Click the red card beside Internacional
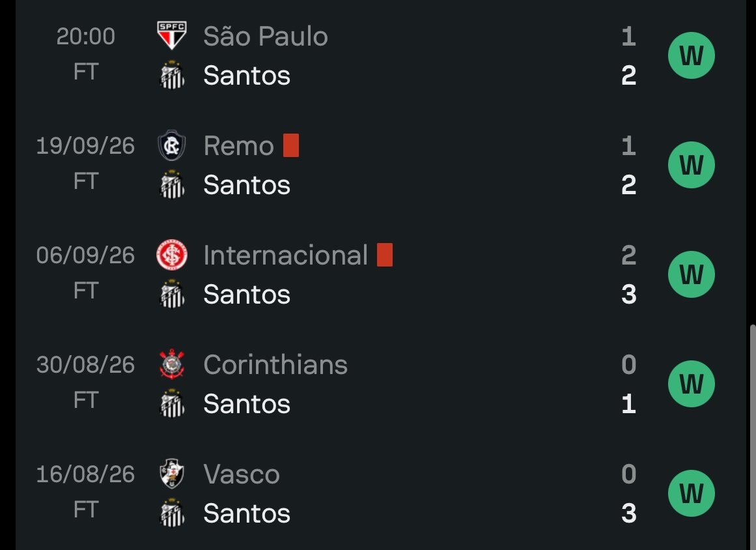The height and width of the screenshot is (550, 756). click(x=385, y=255)
